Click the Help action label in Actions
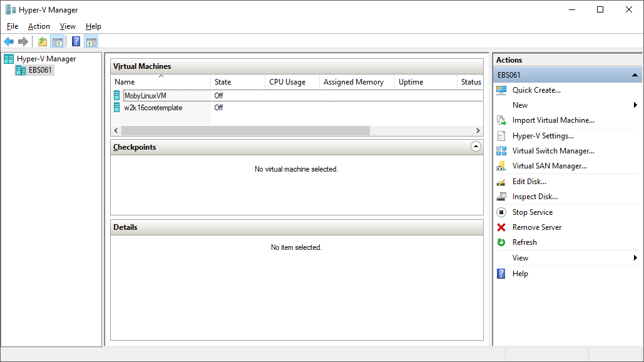This screenshot has height=362, width=644. (520, 274)
